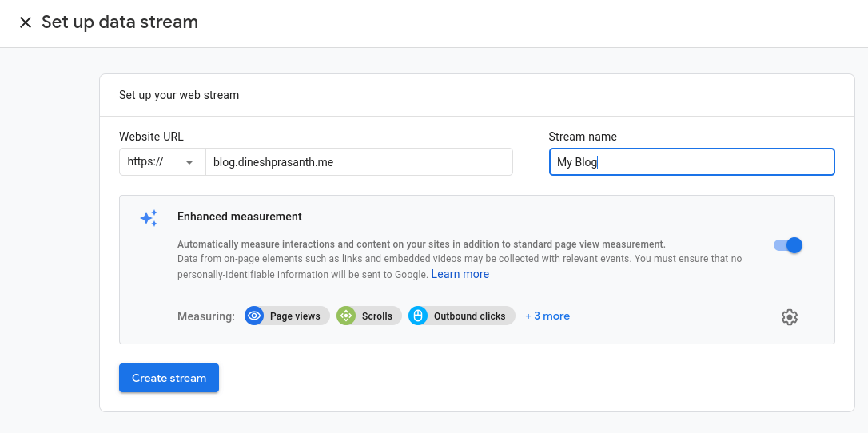Image resolution: width=868 pixels, height=433 pixels.
Task: Open enhanced measurement gear settings
Action: point(790,317)
